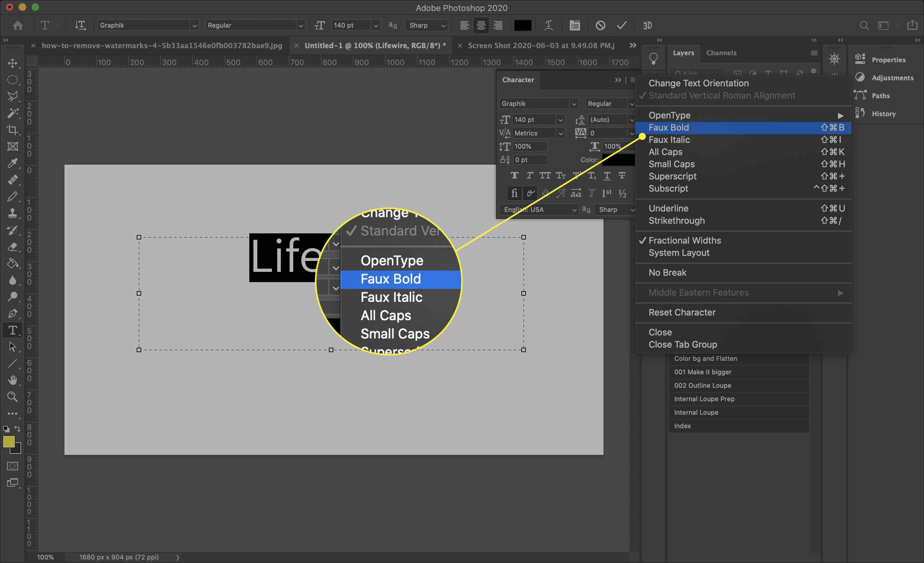
Task: Select the Type tool in toolbar
Action: pyautogui.click(x=12, y=330)
